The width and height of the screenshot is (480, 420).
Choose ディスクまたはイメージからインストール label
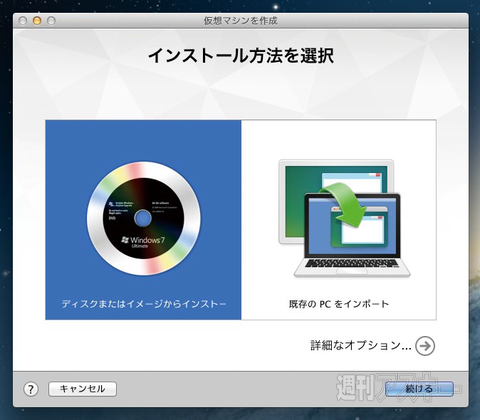[144, 304]
